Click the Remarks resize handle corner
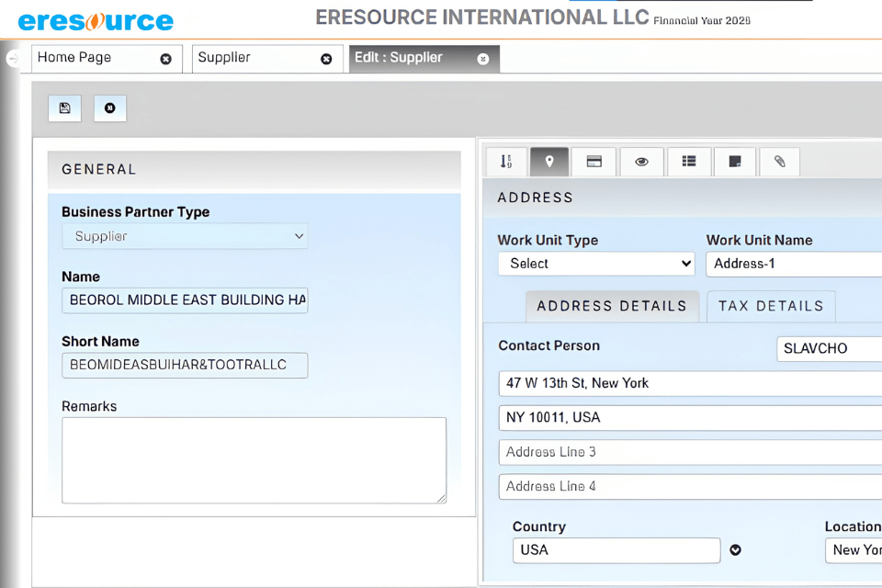This screenshot has height=588, width=882. pyautogui.click(x=441, y=498)
